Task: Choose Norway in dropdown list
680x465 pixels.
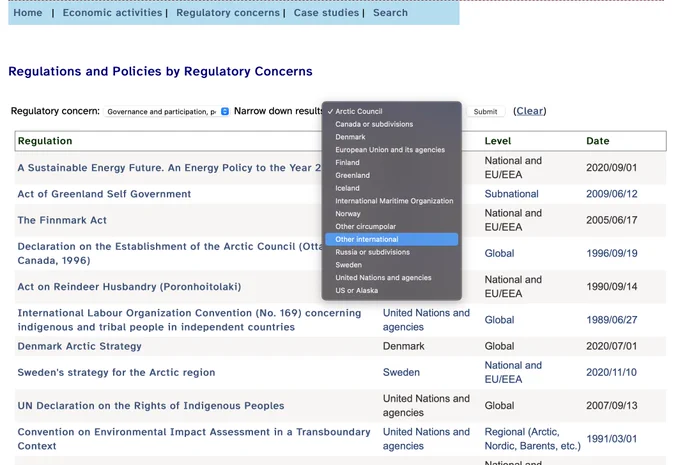Action: click(392, 214)
